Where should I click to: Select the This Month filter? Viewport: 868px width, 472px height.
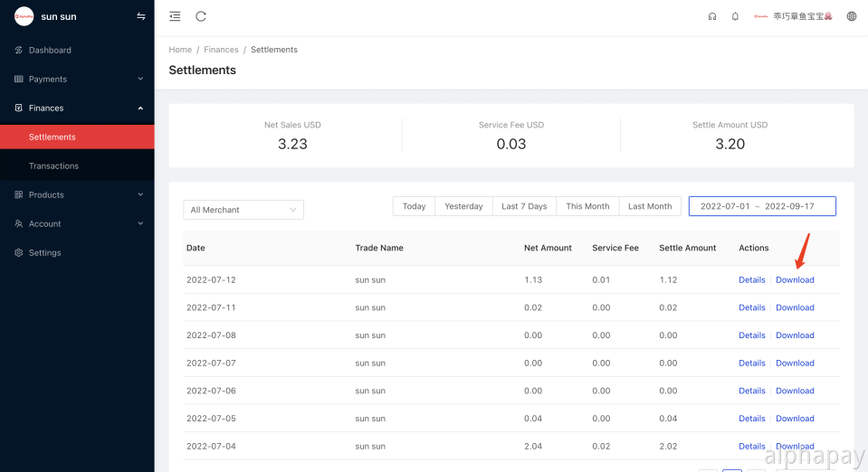click(x=587, y=206)
